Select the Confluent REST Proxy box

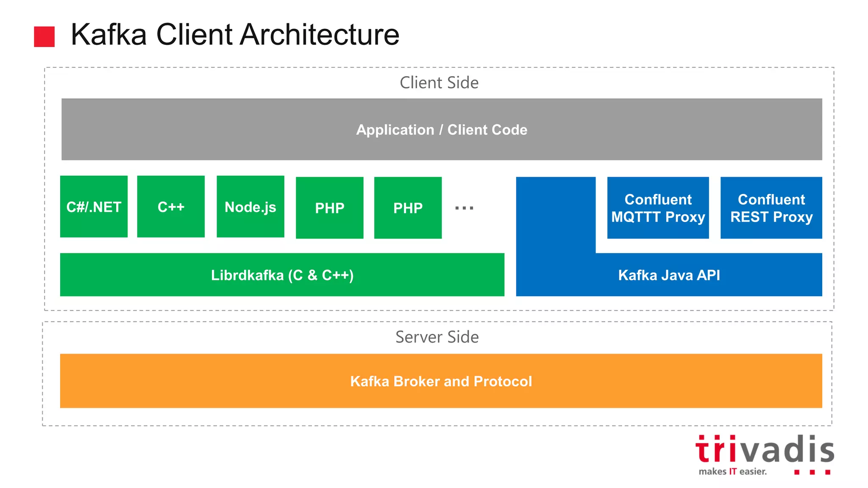pos(771,208)
